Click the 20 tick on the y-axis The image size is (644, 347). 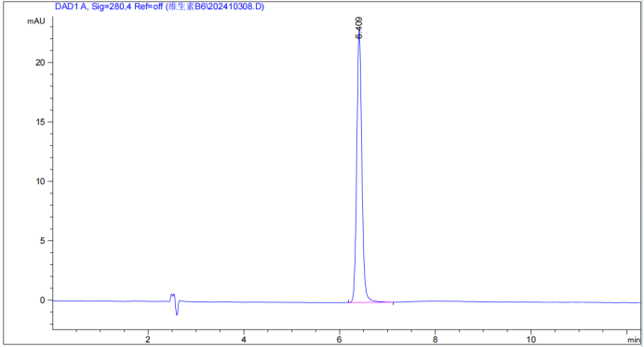click(x=40, y=62)
